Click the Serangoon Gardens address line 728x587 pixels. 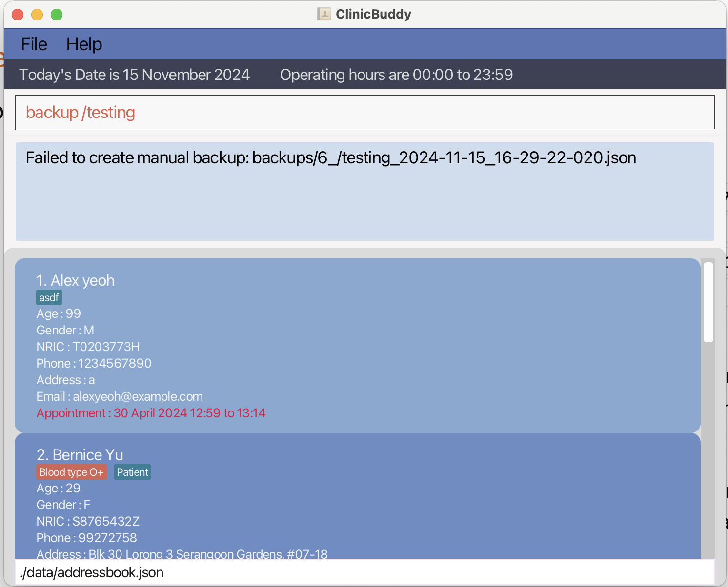pyautogui.click(x=182, y=554)
